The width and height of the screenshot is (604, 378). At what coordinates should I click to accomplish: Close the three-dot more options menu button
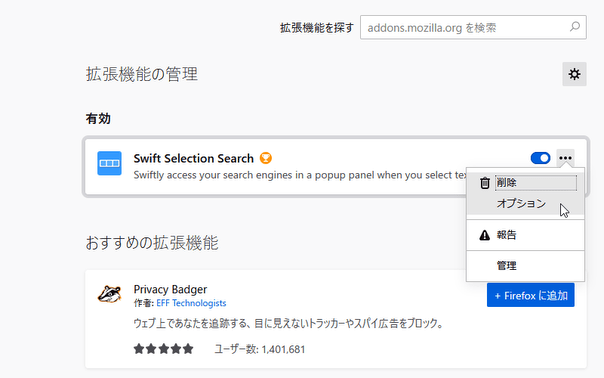[565, 158]
